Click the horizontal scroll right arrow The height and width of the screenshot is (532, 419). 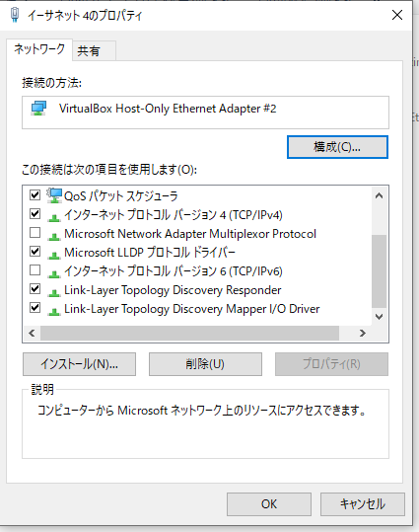(363, 334)
